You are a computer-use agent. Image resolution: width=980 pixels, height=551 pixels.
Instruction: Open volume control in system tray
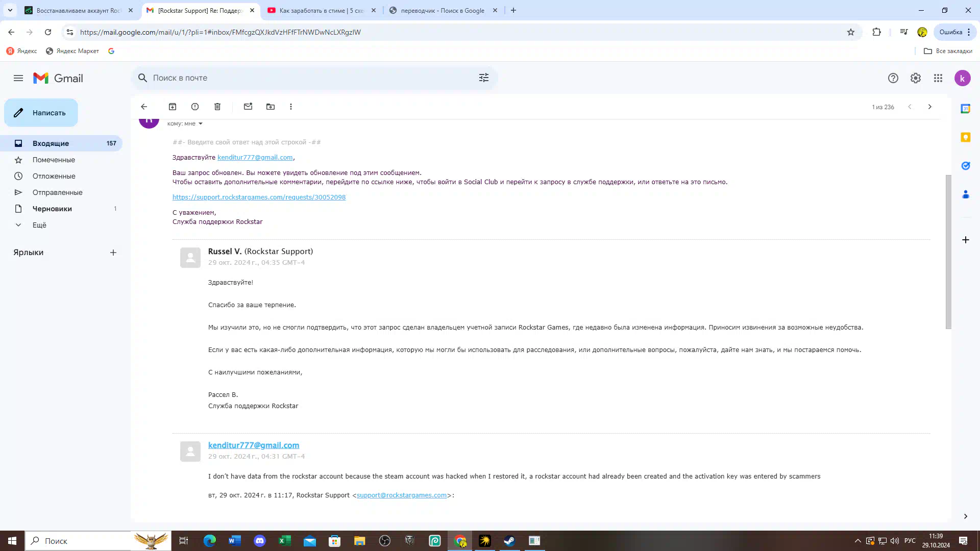click(x=895, y=541)
